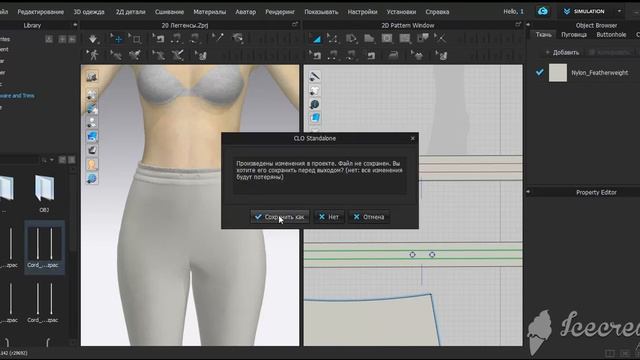Click the 2D Pattern Window title
The height and width of the screenshot is (360, 640).
point(407,25)
